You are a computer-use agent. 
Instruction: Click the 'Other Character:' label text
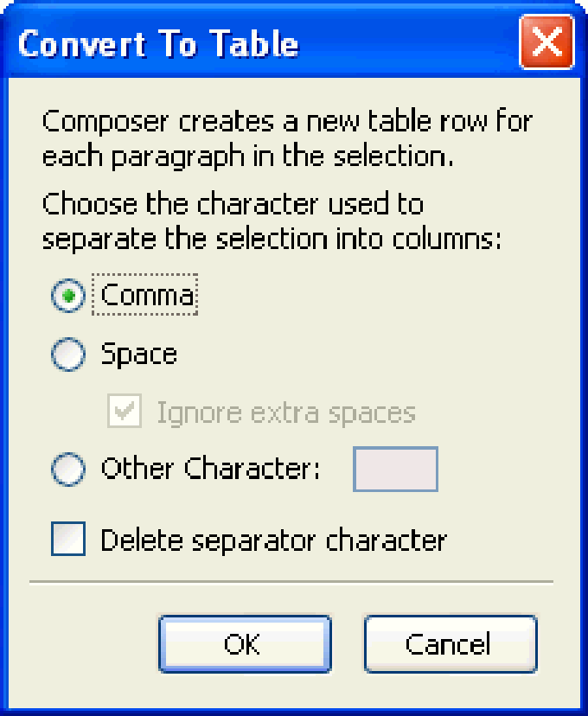[x=210, y=469]
